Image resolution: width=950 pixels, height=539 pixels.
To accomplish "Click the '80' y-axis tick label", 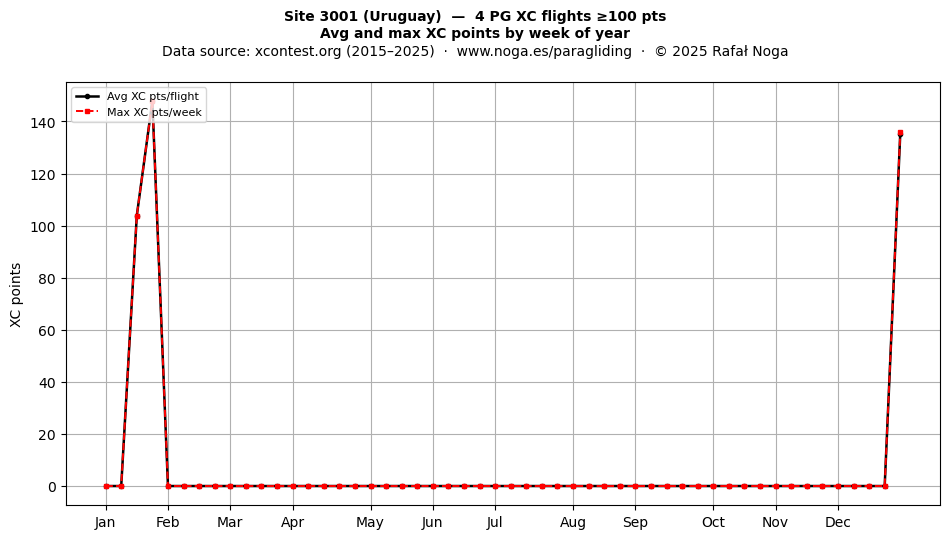I will coord(47,279).
